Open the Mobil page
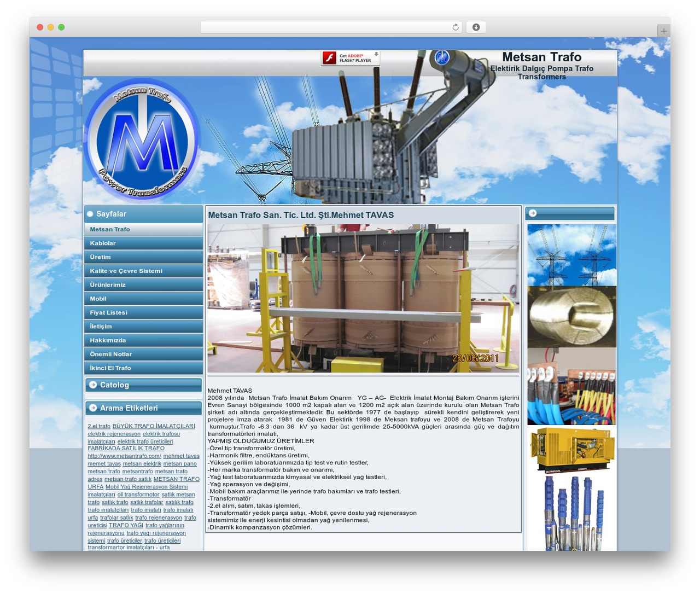 pyautogui.click(x=143, y=299)
